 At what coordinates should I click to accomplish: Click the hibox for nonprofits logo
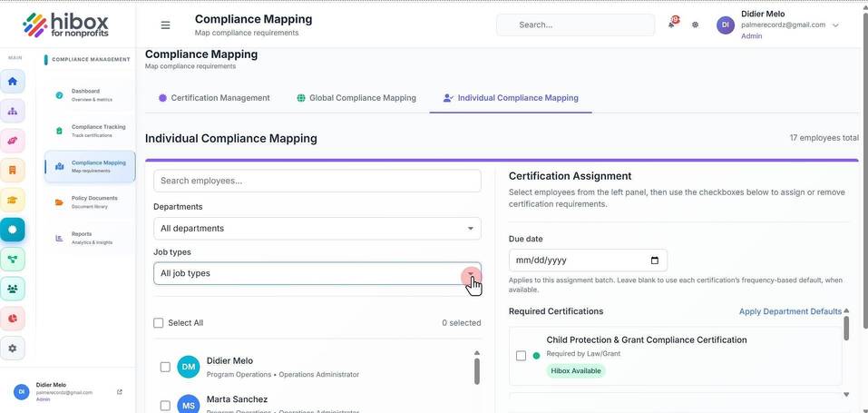pos(66,25)
